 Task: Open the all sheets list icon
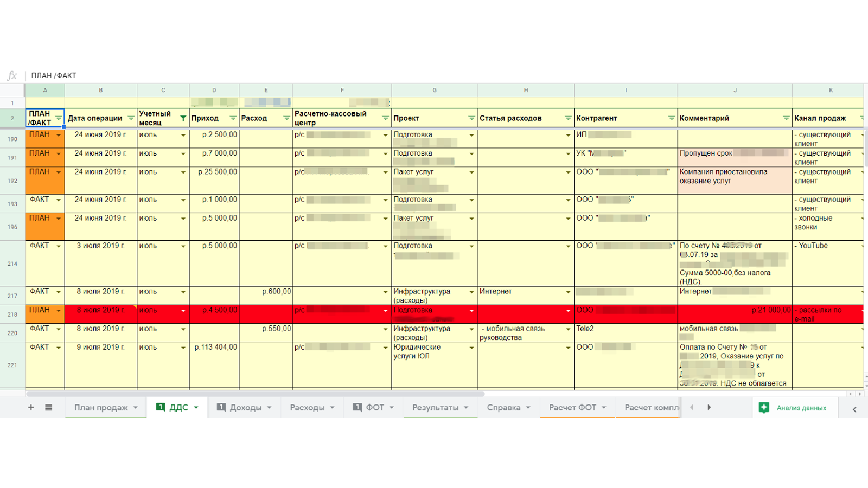click(48, 407)
